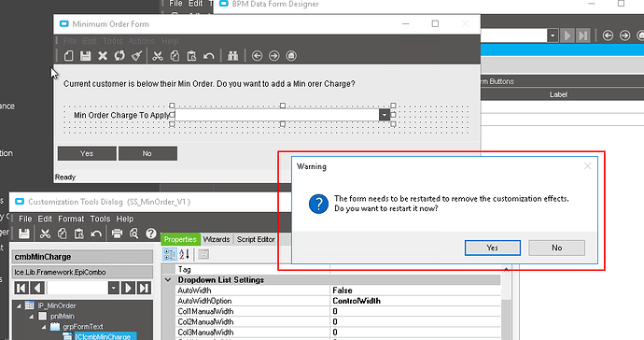
Task: Click the Cut scissors icon in Customization Tools Dialog
Action: [45, 234]
